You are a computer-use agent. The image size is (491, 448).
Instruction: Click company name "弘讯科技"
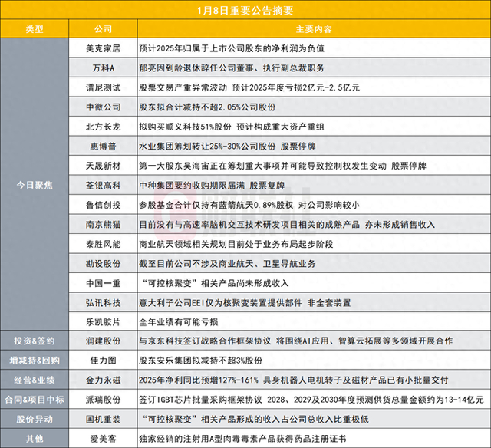(103, 303)
